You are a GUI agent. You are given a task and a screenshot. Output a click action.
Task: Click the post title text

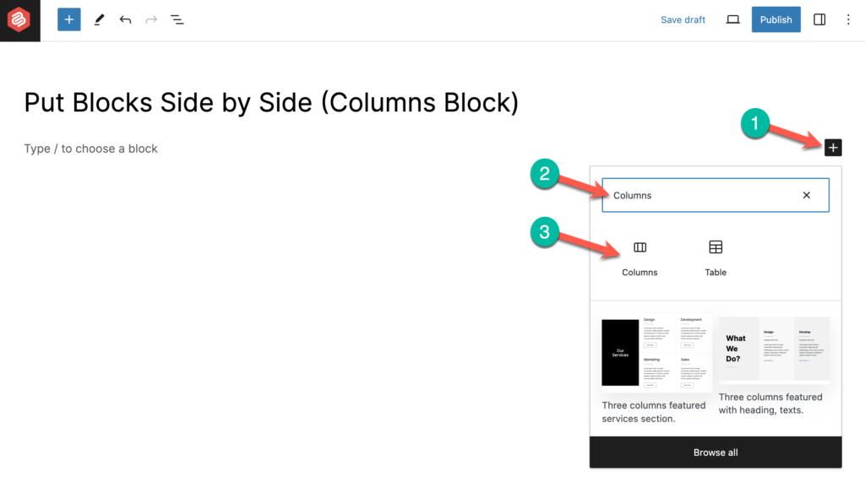pyautogui.click(x=270, y=102)
